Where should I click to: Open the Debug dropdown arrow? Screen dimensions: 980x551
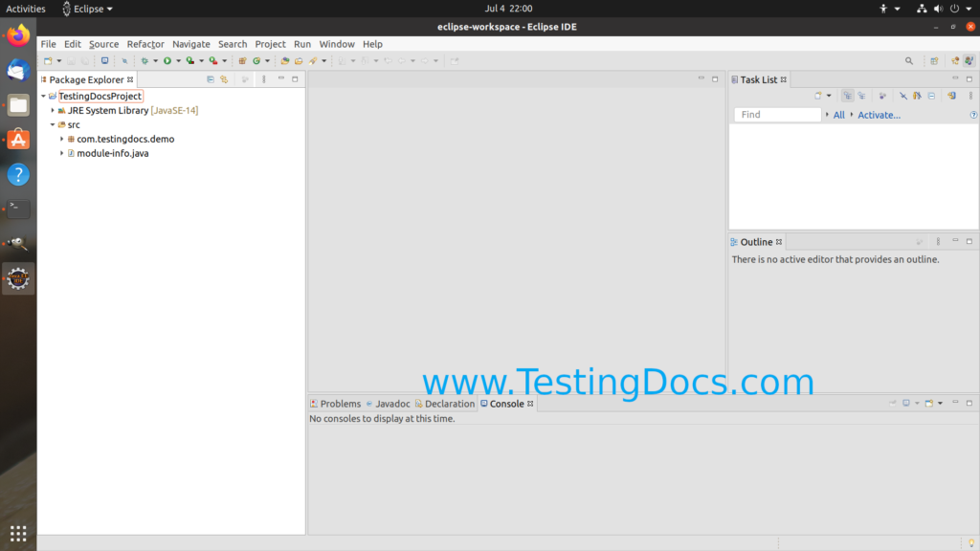(x=155, y=60)
